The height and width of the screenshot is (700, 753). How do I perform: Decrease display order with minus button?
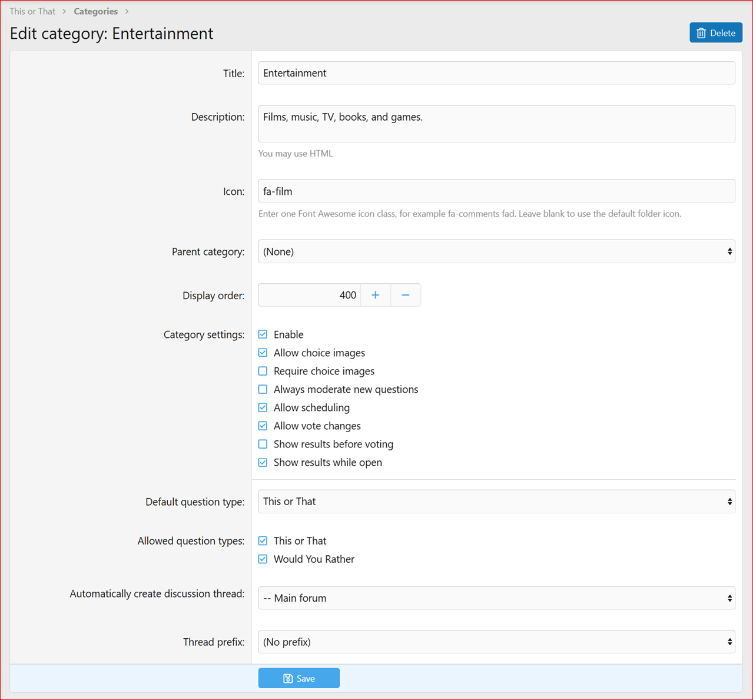406,295
